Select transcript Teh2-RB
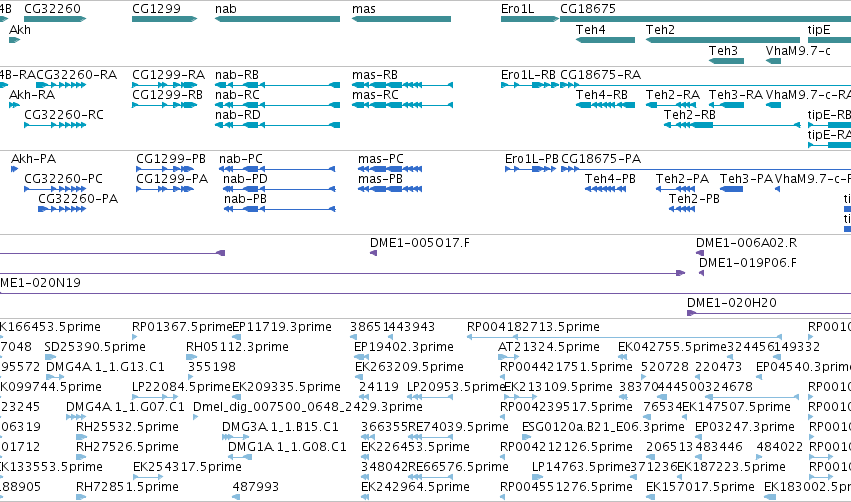 (x=689, y=115)
